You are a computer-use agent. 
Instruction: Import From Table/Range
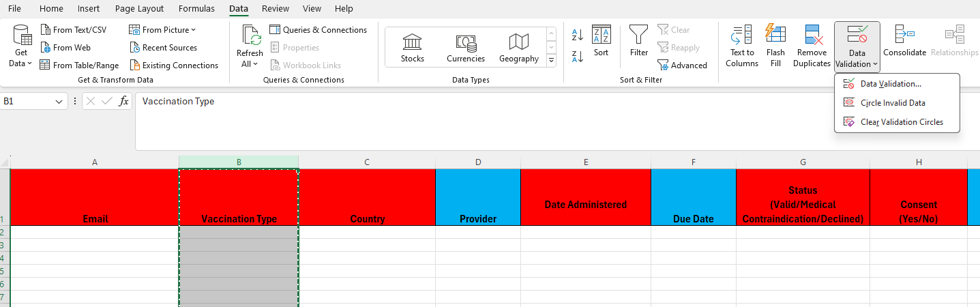pyautogui.click(x=79, y=65)
